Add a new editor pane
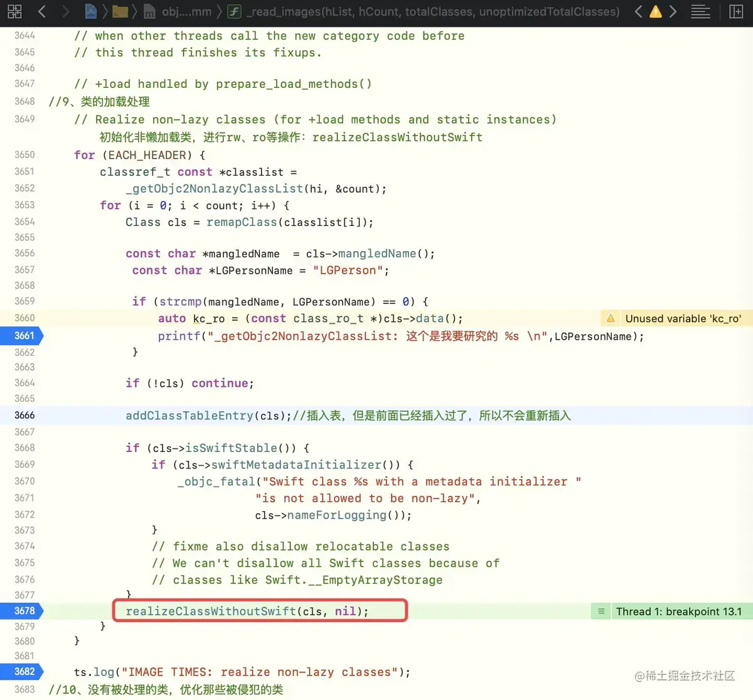Screen dimensions: 753x700 coord(737,11)
